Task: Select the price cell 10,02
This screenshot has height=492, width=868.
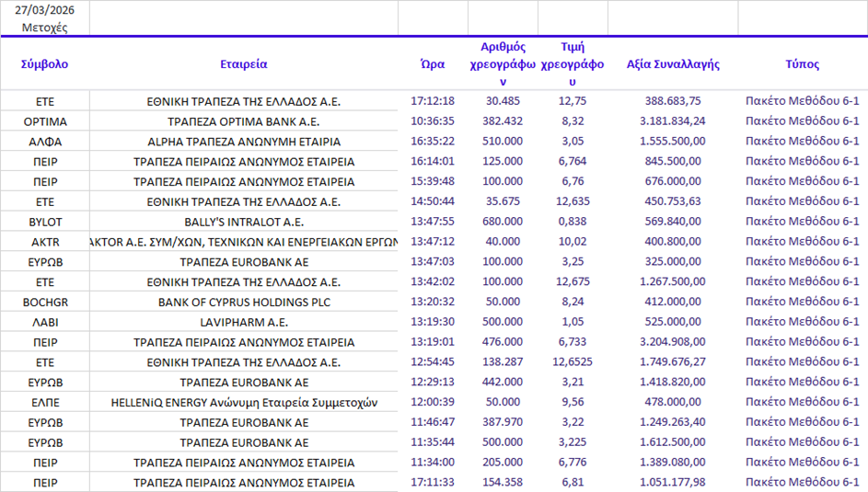Action: [x=573, y=242]
